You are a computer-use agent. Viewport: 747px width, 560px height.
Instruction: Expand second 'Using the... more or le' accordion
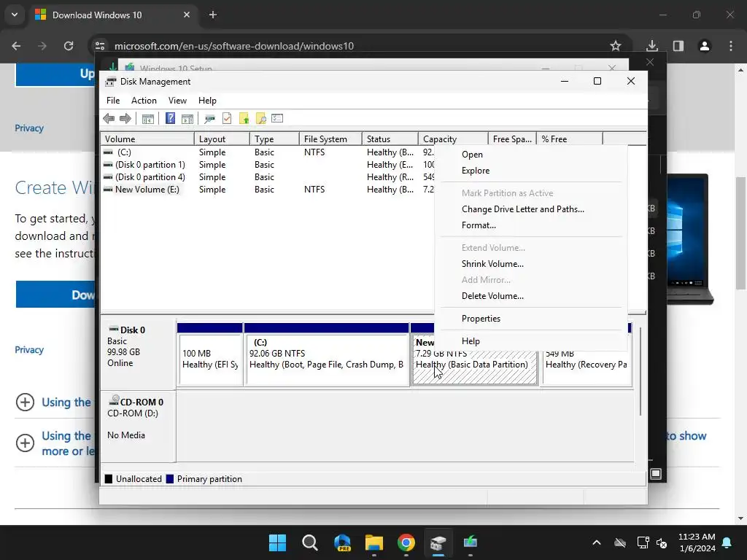click(25, 443)
